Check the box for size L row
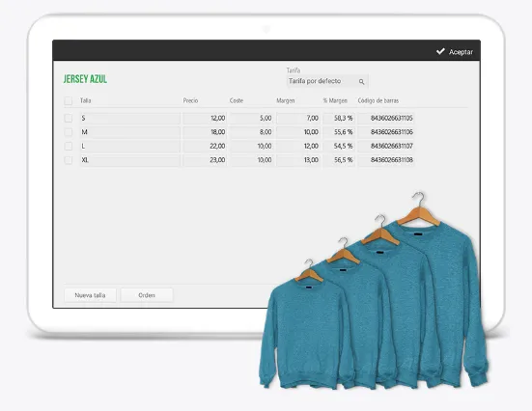The height and width of the screenshot is (411, 532). coord(69,146)
